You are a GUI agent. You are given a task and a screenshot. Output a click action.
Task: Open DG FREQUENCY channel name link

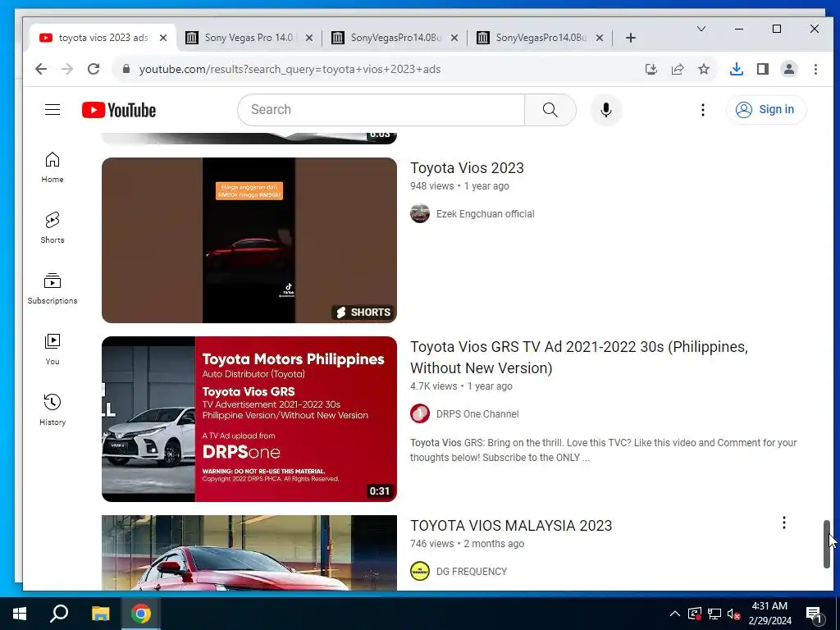472,572
